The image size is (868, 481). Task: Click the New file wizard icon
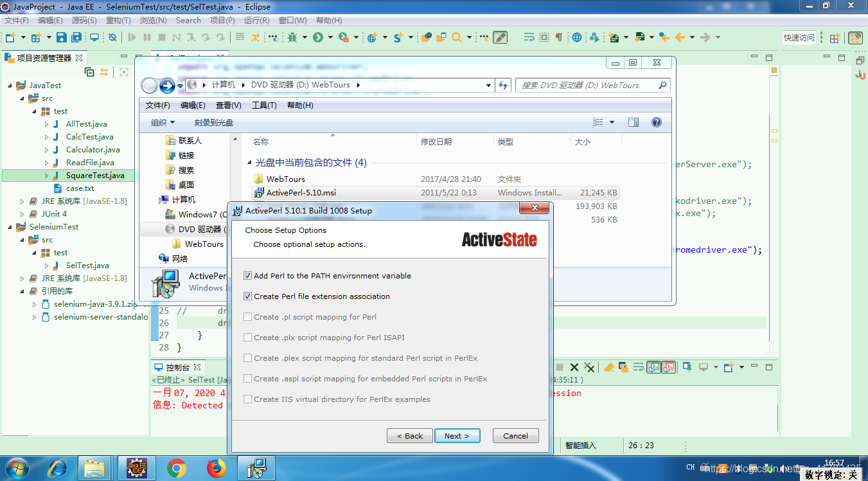click(x=10, y=37)
